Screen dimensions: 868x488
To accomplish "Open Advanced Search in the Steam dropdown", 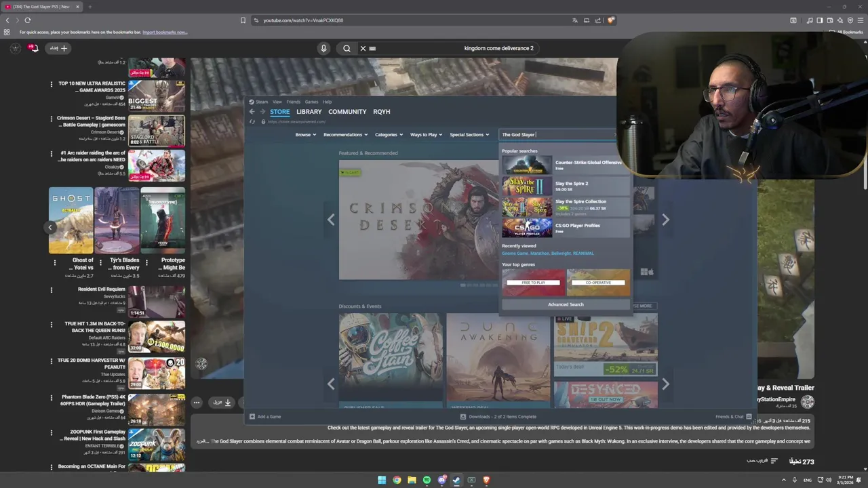I will click(566, 304).
